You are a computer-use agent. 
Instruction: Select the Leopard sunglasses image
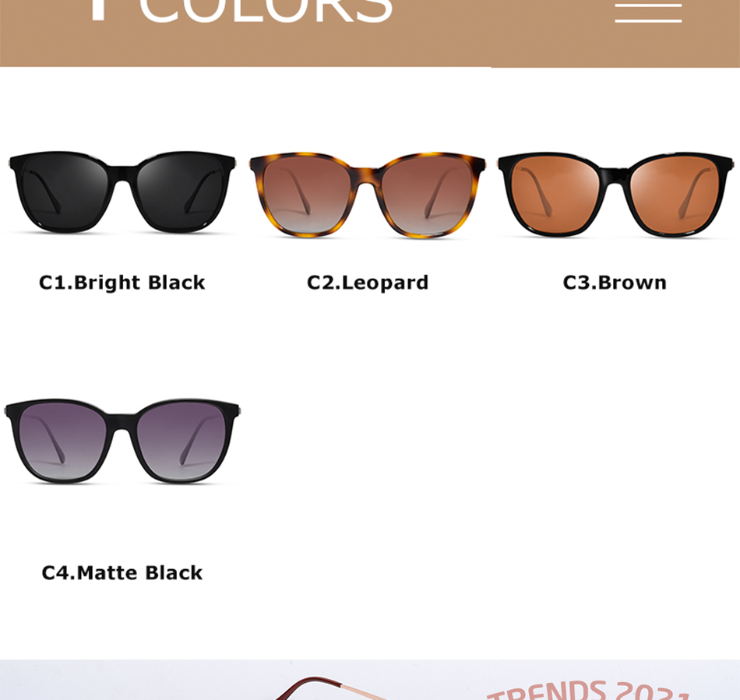coord(367,195)
